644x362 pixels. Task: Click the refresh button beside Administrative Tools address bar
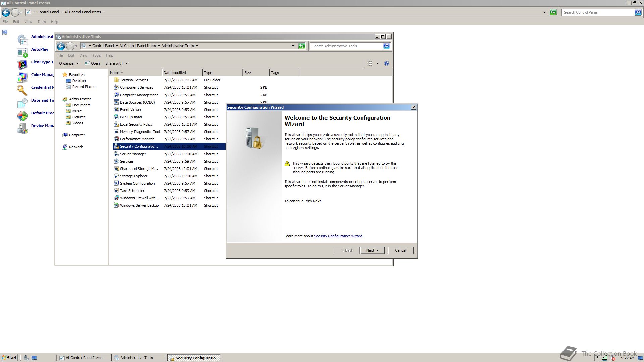(x=302, y=46)
